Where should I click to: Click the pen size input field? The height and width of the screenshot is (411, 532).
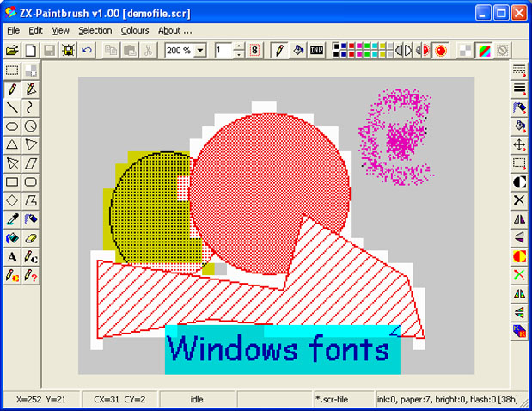223,51
